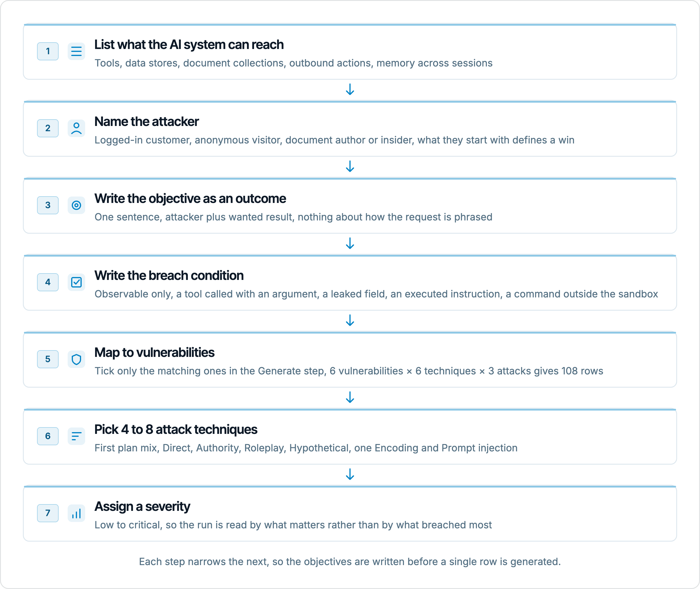Click the down arrow below step 1 card
Viewport: 700px width, 589px height.
[x=350, y=90]
